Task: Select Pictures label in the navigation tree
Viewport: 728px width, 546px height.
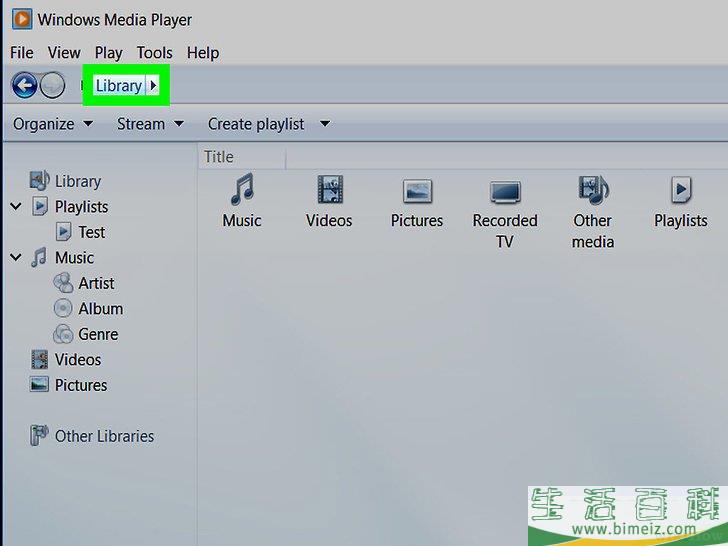Action: click(x=81, y=385)
